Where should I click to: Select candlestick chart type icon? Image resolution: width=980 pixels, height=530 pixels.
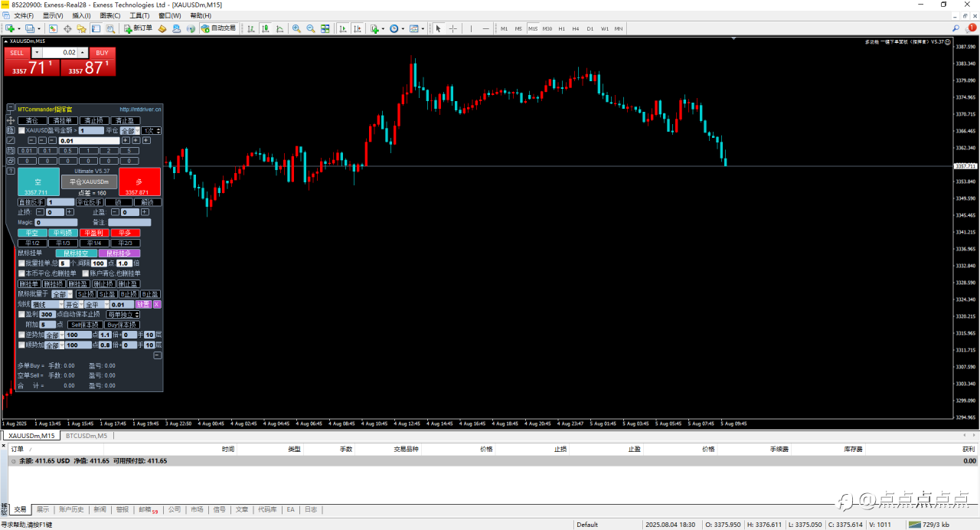coord(266,28)
